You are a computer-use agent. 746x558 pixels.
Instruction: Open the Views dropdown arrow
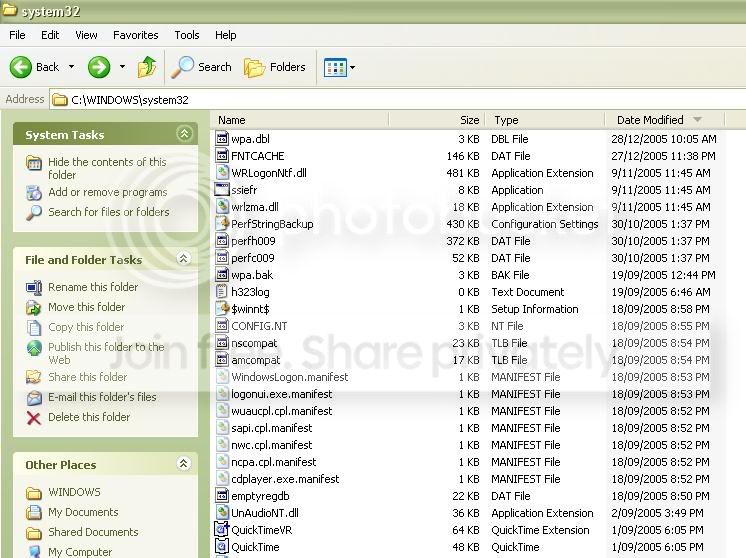click(353, 68)
